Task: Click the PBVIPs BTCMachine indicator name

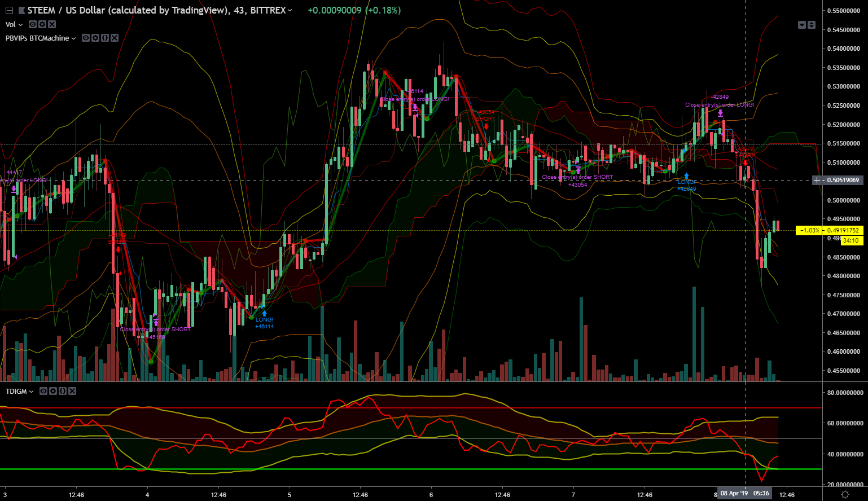Action: (37, 38)
